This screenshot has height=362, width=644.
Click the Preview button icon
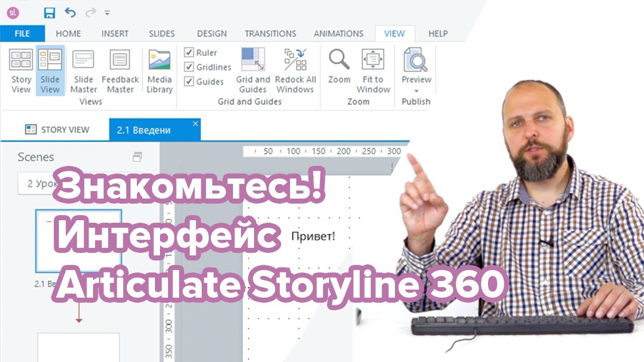pyautogui.click(x=416, y=60)
